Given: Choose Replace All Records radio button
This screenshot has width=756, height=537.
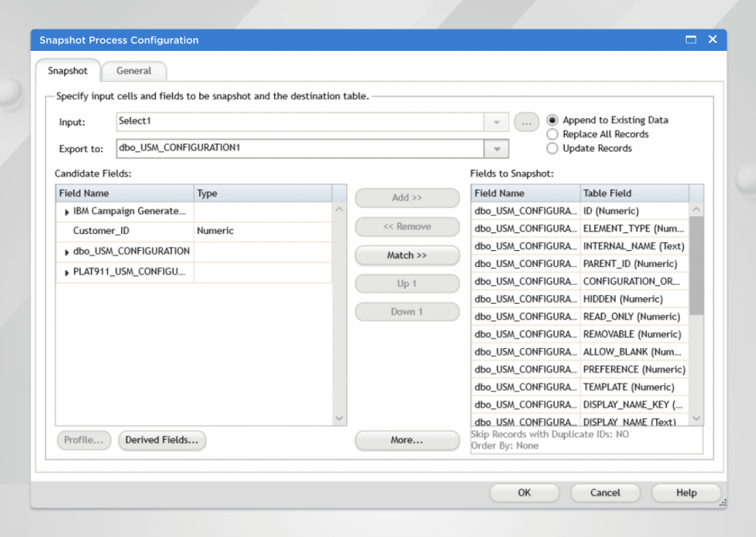Looking at the screenshot, I should [x=552, y=134].
